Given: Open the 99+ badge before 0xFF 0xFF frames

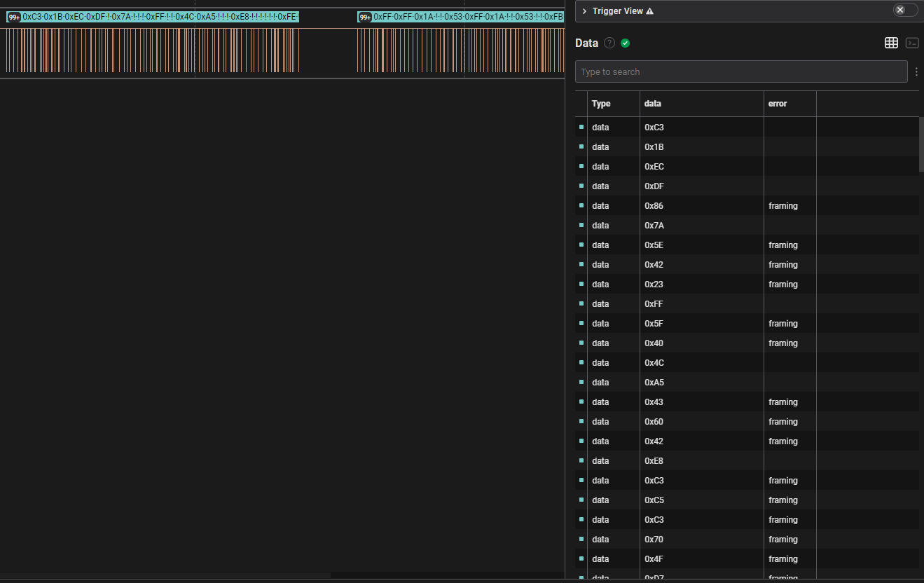Looking at the screenshot, I should (x=364, y=17).
